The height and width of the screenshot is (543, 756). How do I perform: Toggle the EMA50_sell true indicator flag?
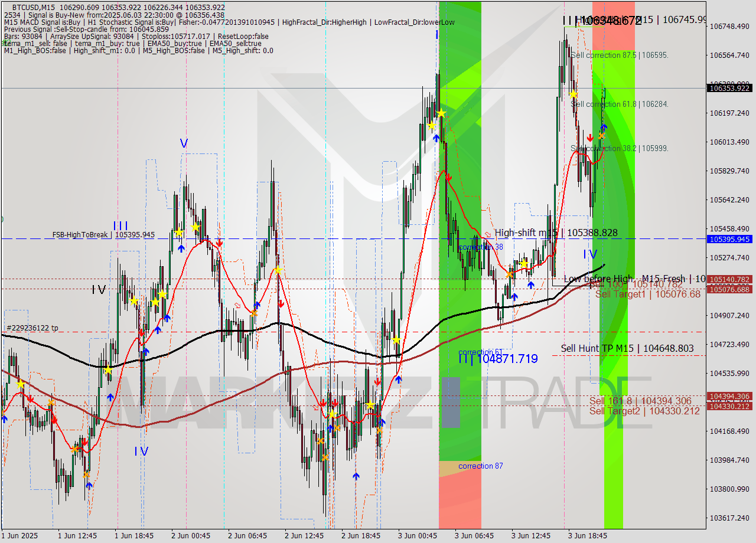(235, 43)
